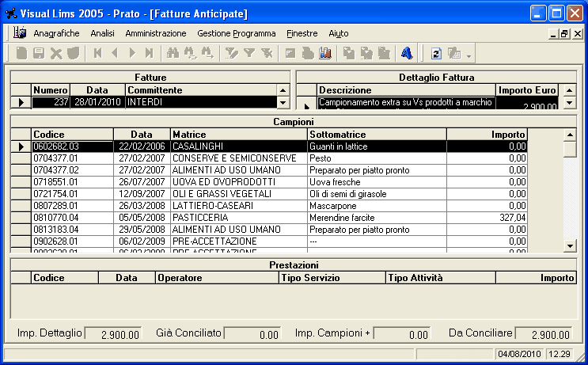Click Tipo Servizio header in Prestazioni

tap(332, 278)
